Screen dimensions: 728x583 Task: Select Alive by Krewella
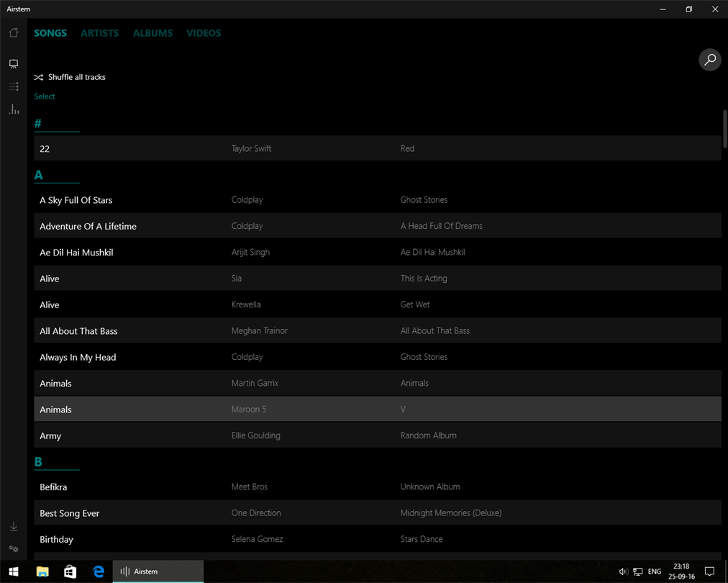pos(378,304)
